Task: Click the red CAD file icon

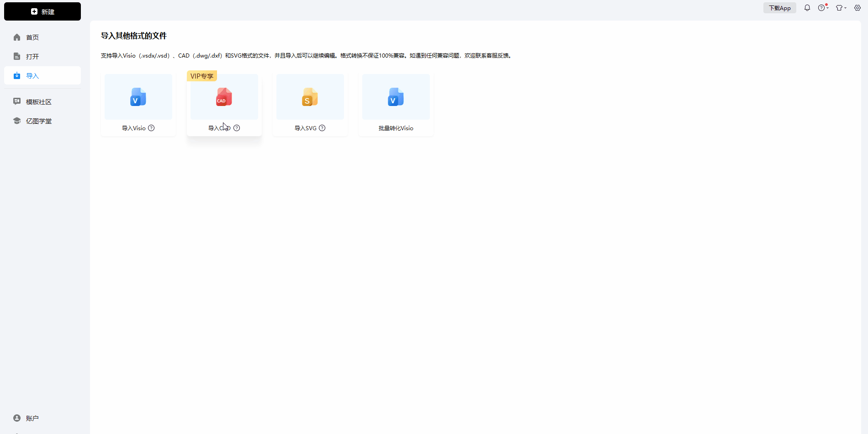Action: pyautogui.click(x=224, y=97)
